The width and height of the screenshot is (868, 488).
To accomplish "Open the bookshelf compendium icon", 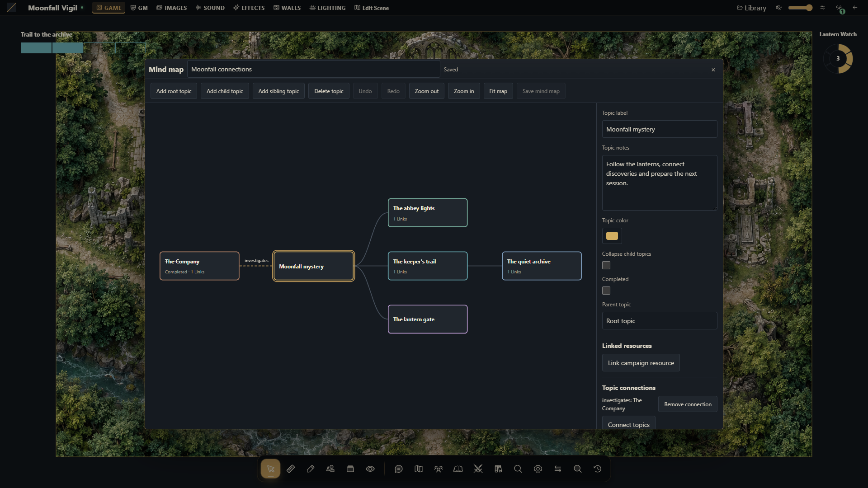I will [x=498, y=469].
